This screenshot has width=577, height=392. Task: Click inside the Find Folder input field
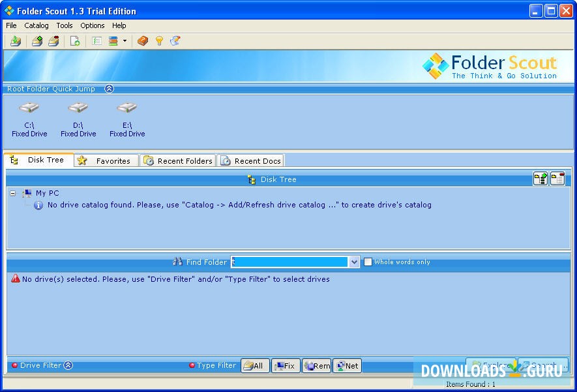(289, 262)
